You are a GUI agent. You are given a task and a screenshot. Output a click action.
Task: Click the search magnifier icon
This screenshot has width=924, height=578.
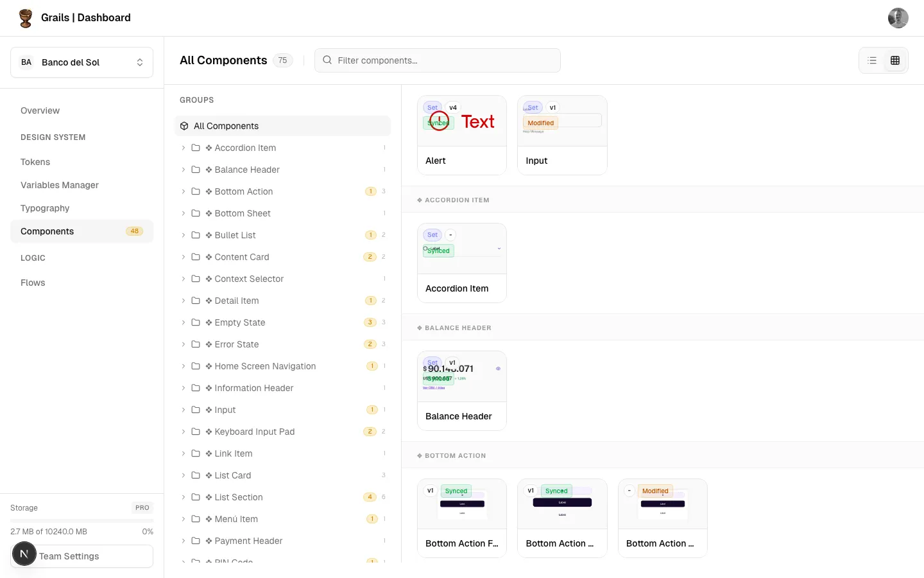[x=327, y=60]
